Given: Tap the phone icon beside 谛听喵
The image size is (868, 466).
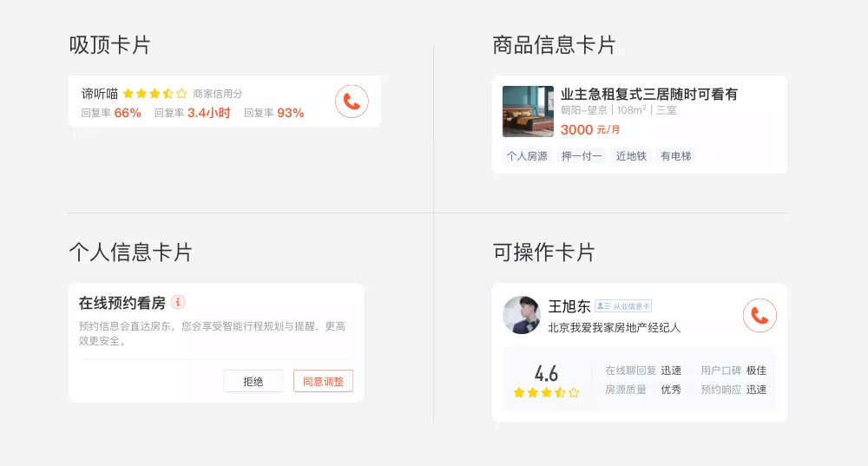Looking at the screenshot, I should (352, 102).
